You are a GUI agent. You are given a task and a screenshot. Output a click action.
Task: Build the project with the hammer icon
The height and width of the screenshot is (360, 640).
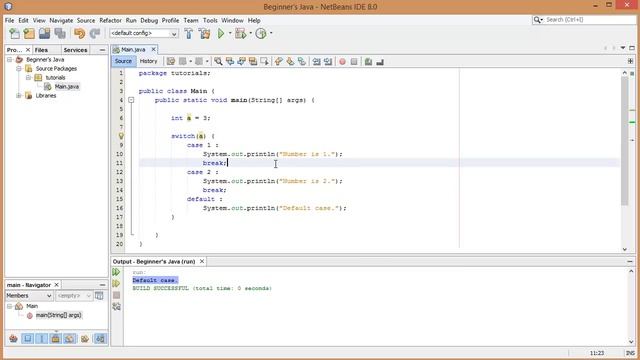click(x=189, y=33)
